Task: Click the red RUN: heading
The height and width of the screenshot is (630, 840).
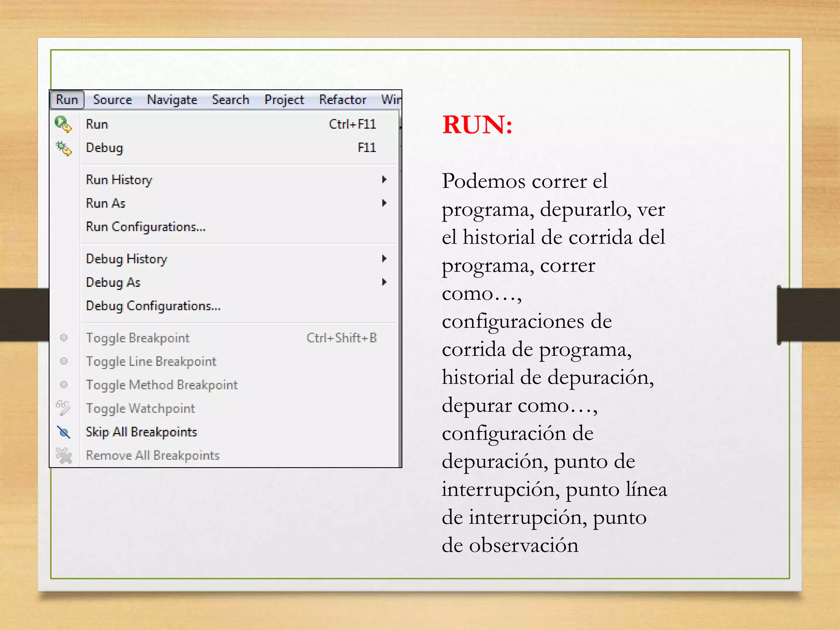Action: [x=477, y=125]
